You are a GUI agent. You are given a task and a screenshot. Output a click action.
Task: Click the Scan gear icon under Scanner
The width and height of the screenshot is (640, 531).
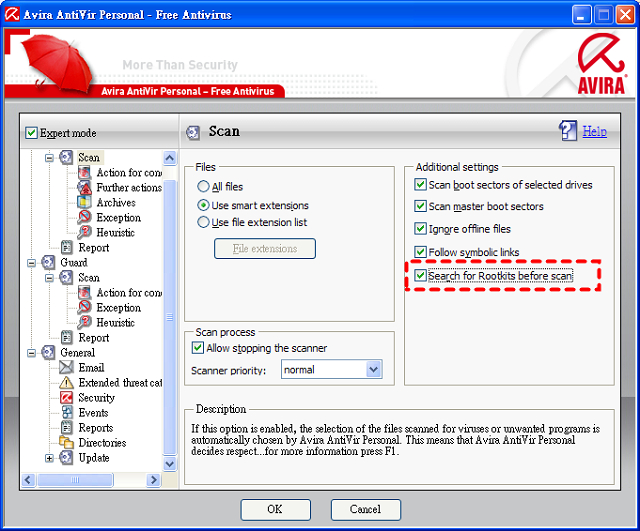[x=66, y=157]
